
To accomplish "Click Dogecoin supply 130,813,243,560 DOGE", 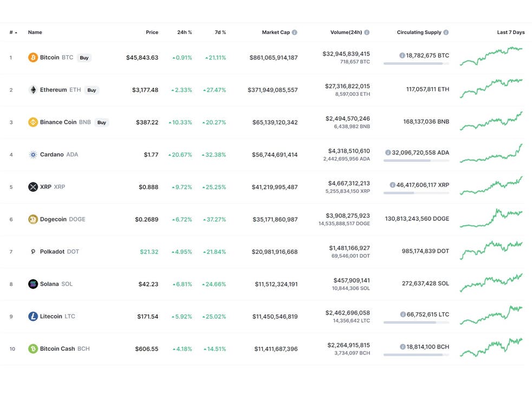I will (417, 219).
